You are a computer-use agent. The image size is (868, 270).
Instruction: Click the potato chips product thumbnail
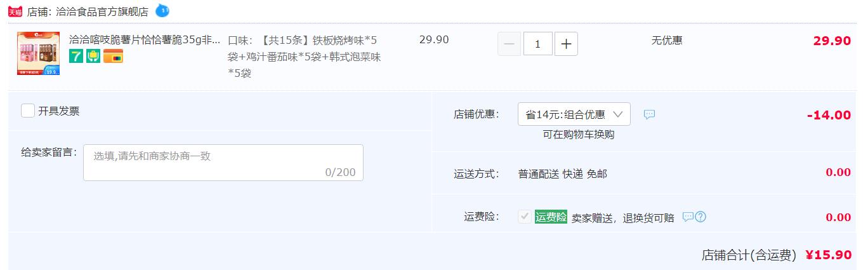click(x=38, y=53)
